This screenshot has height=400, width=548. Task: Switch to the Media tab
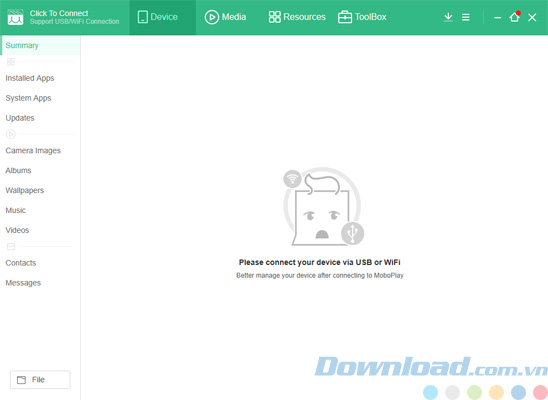[225, 17]
